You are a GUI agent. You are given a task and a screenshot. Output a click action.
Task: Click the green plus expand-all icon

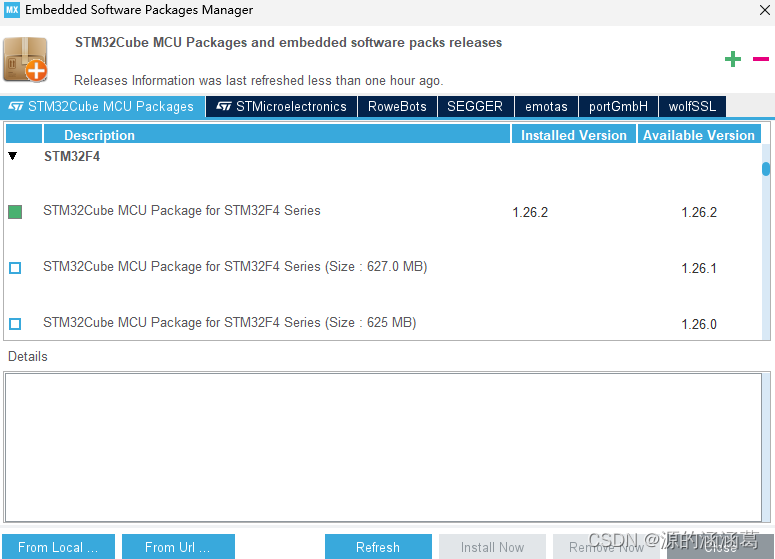[732, 59]
